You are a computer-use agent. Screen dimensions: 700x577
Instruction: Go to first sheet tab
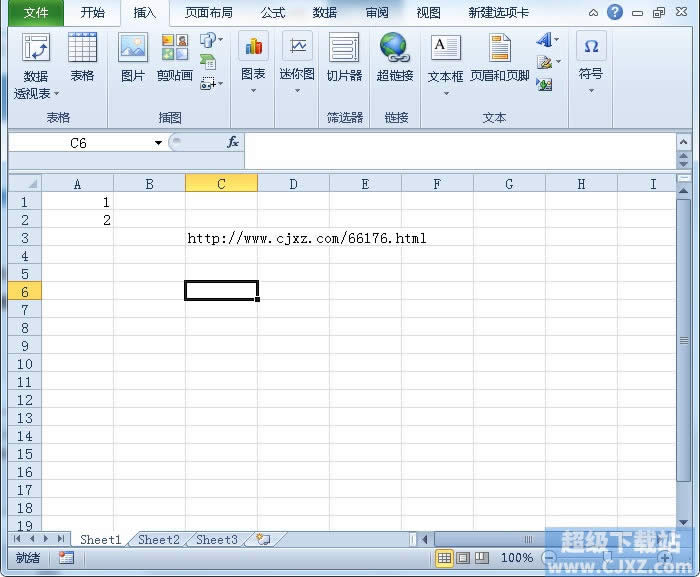coord(17,539)
